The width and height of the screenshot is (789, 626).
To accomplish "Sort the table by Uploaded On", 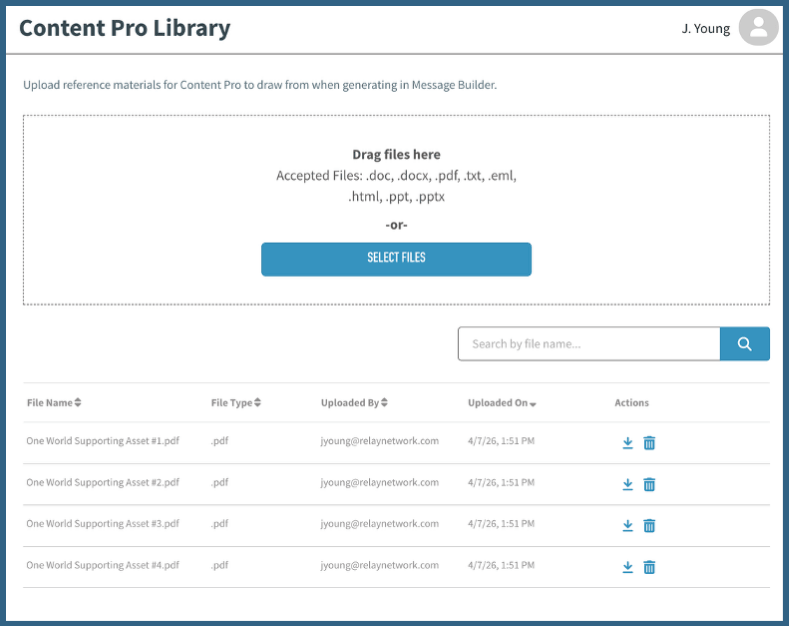I will point(502,403).
